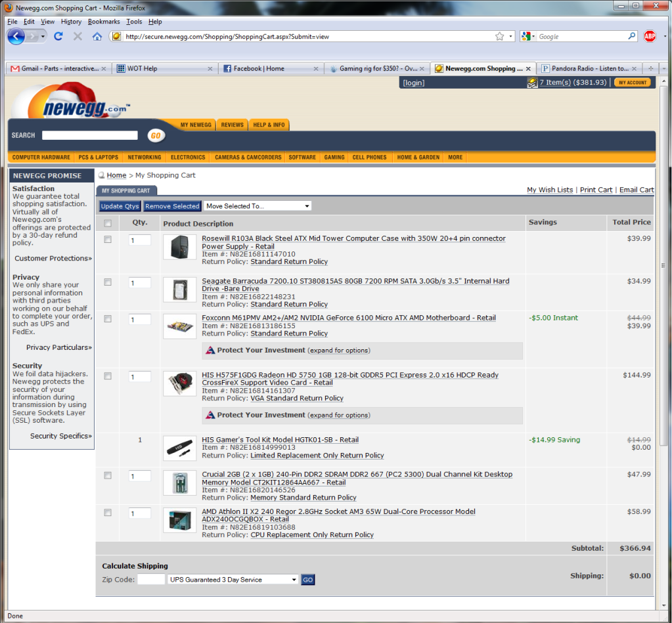Click the My Account button
Viewport: 672px width, 623px height.
633,83
